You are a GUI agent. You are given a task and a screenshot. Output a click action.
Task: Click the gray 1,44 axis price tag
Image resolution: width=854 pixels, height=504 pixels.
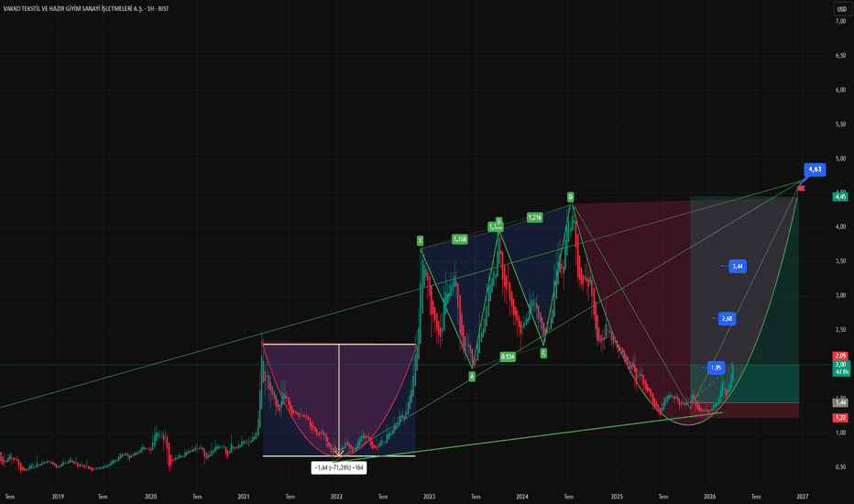pos(841,402)
